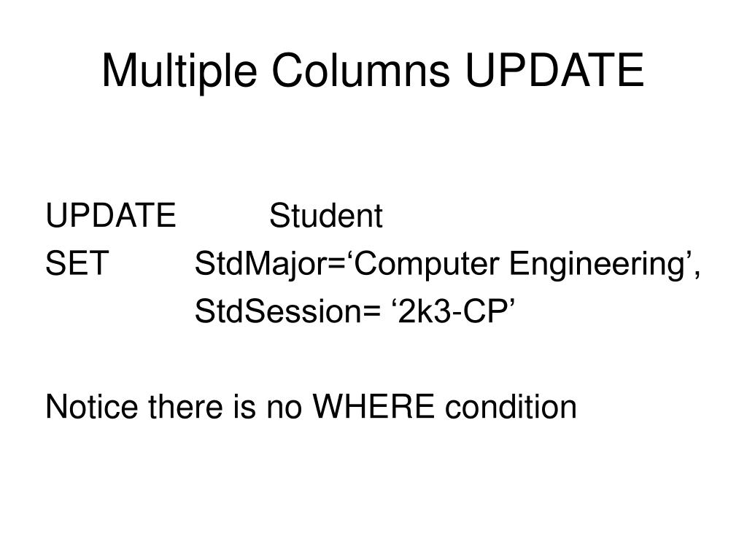Click the UPDATE keyword in the SQL statement

click(x=111, y=215)
